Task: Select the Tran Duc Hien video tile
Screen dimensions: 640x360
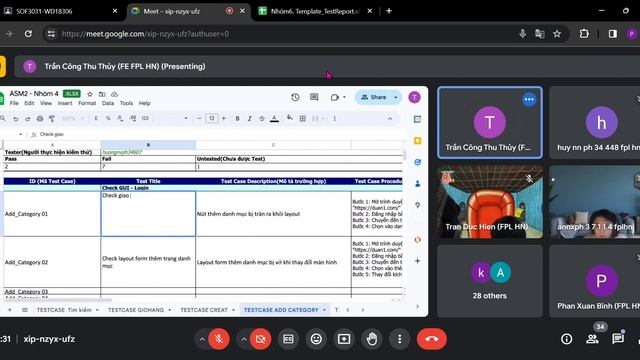Action: click(490, 202)
